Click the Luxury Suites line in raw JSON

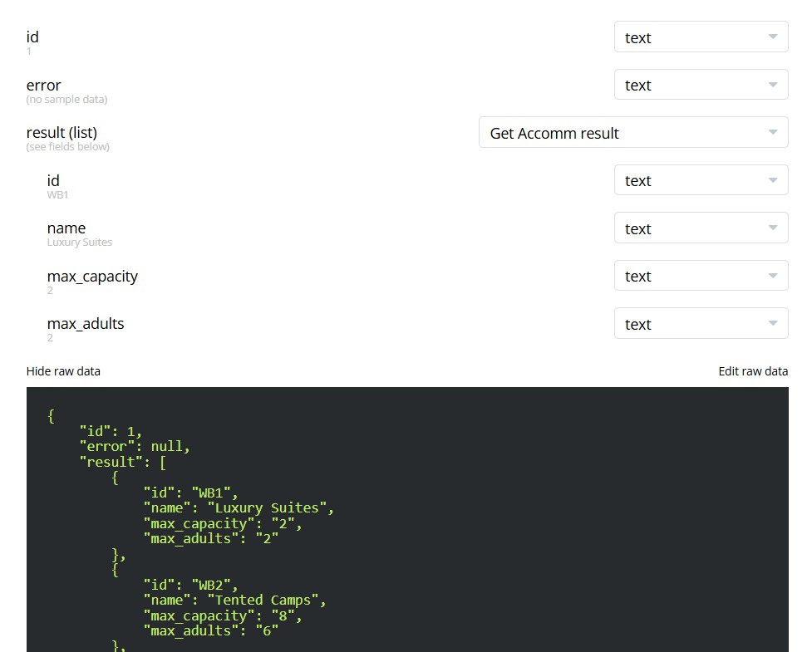pos(239,507)
